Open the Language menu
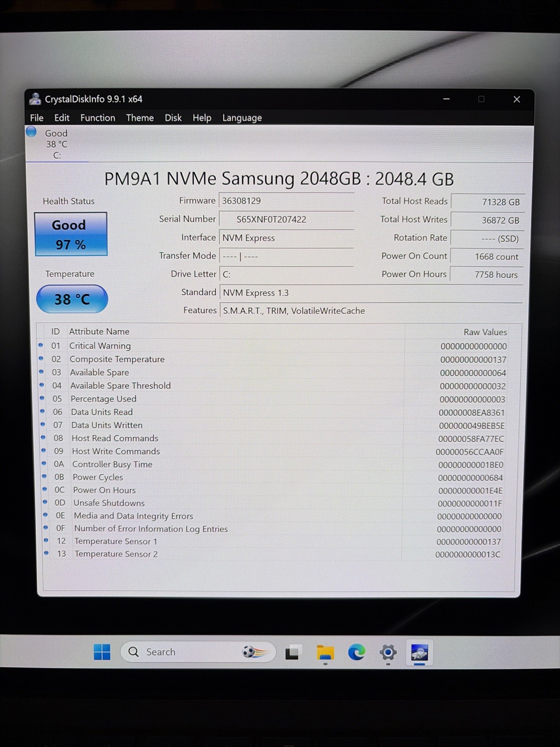 [242, 118]
